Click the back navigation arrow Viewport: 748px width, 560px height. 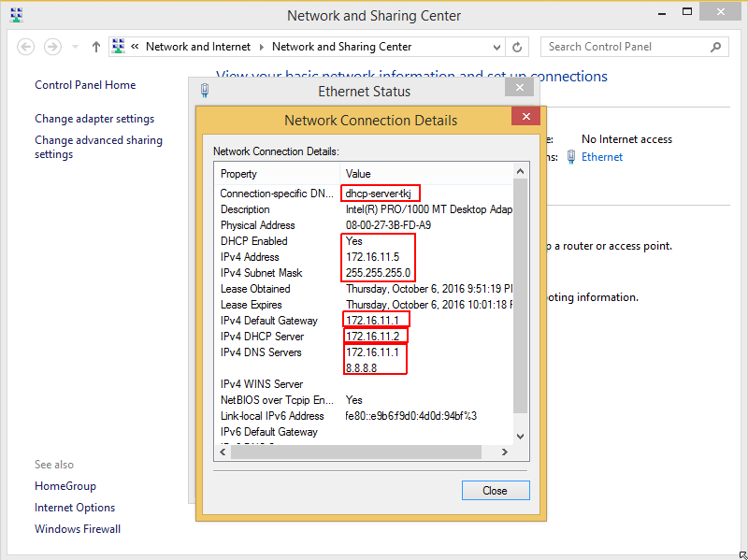point(25,46)
